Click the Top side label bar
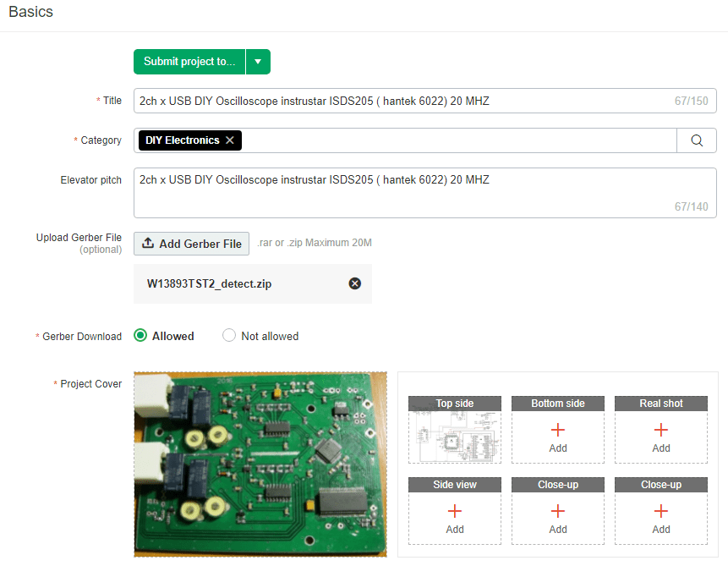Viewport: 728px width, 566px height. (x=454, y=404)
